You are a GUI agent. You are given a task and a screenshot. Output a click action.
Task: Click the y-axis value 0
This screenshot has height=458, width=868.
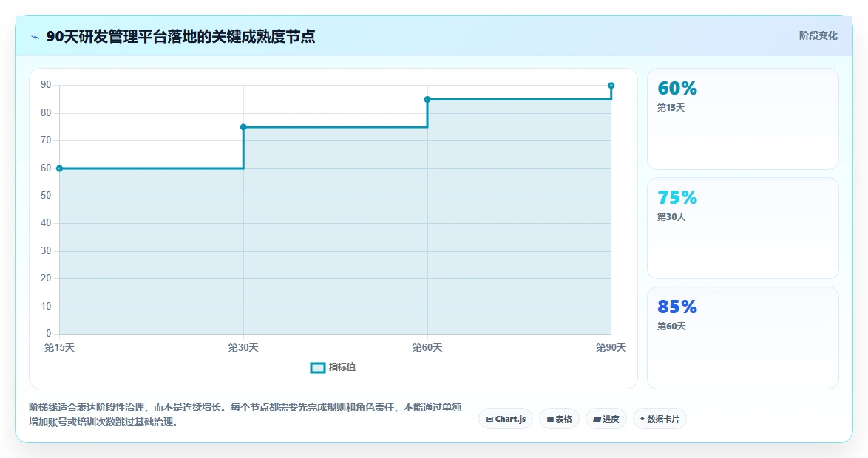point(49,334)
